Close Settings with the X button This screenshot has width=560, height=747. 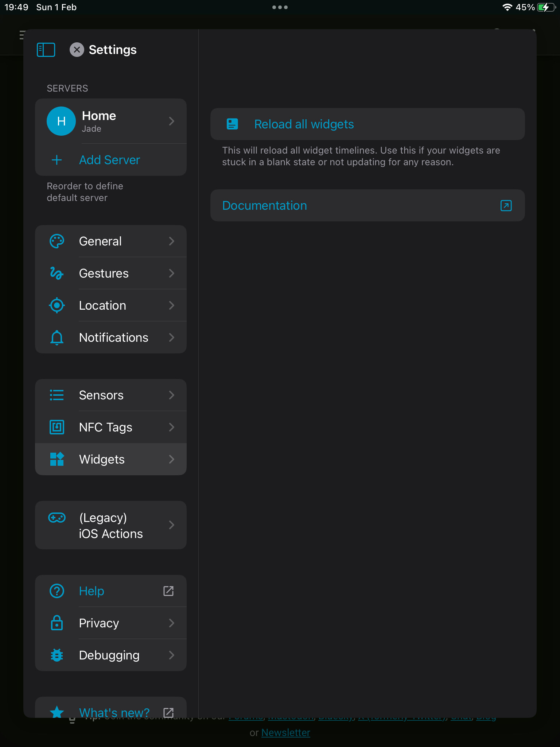point(77,50)
